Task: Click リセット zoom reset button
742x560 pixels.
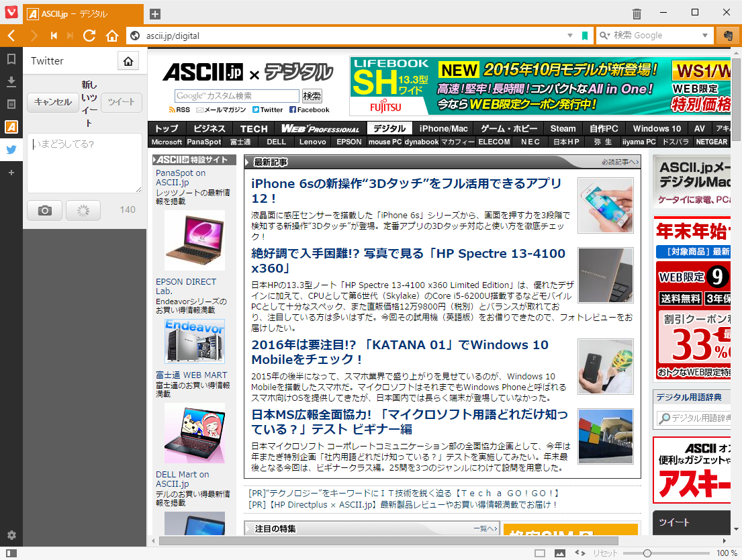Action: (605, 553)
